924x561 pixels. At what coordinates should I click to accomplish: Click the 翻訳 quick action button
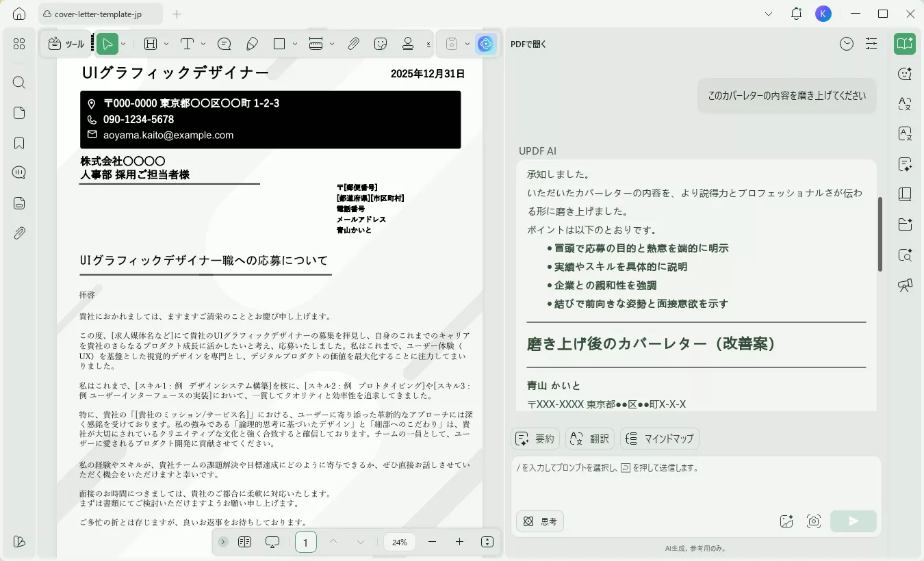pyautogui.click(x=589, y=439)
